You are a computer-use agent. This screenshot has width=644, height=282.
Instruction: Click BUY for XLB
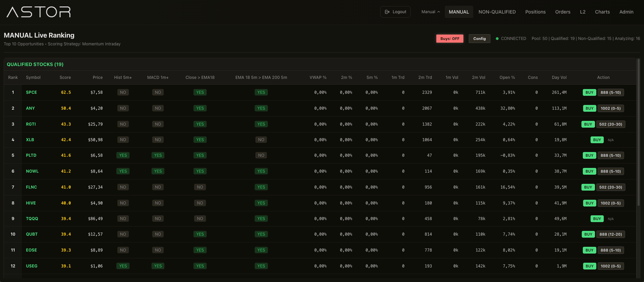click(x=597, y=140)
